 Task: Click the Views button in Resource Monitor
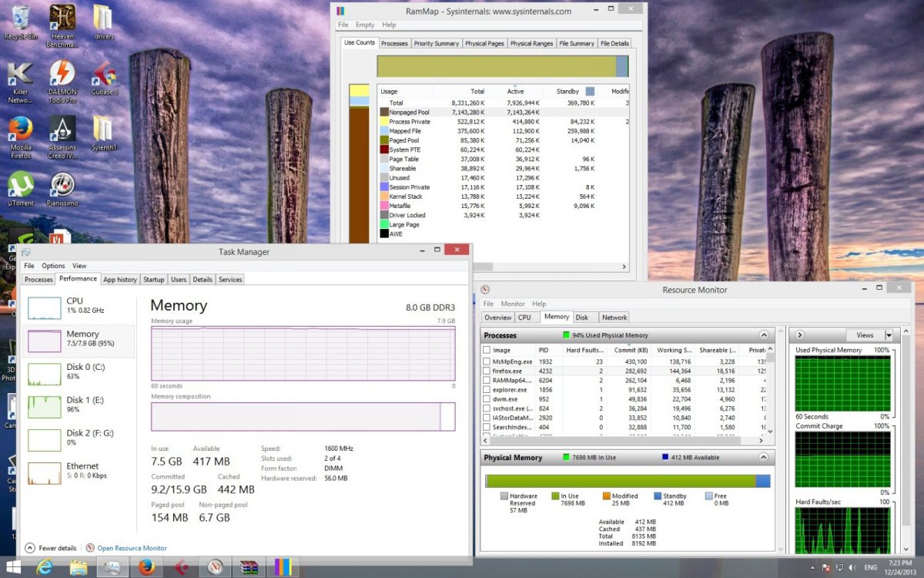coord(865,335)
